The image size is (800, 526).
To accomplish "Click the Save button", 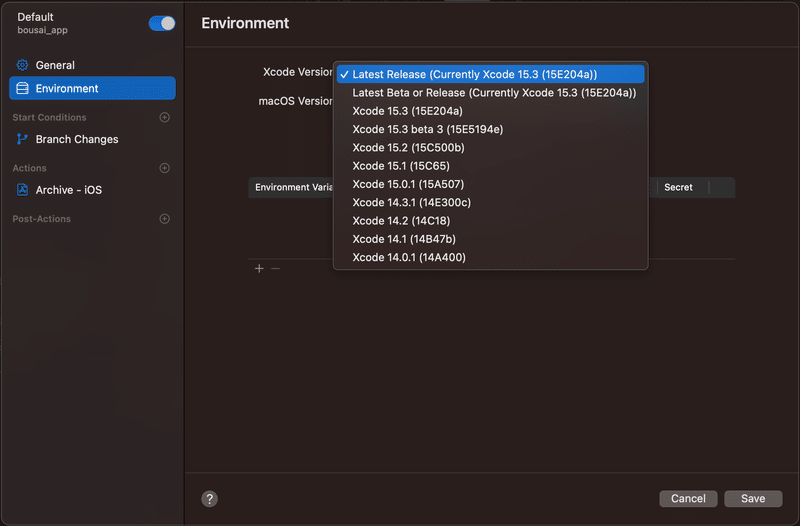I will pyautogui.click(x=753, y=499).
